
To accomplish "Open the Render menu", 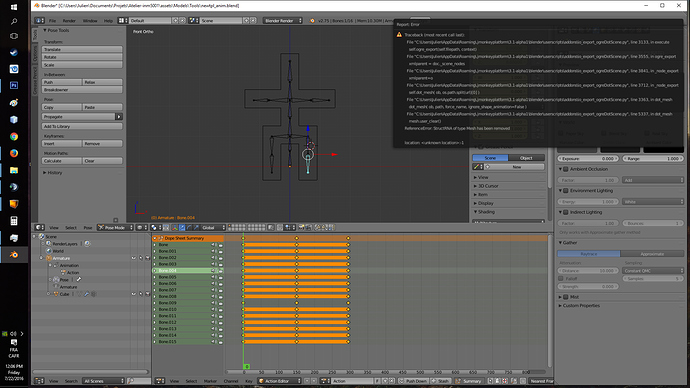I will tap(69, 21).
